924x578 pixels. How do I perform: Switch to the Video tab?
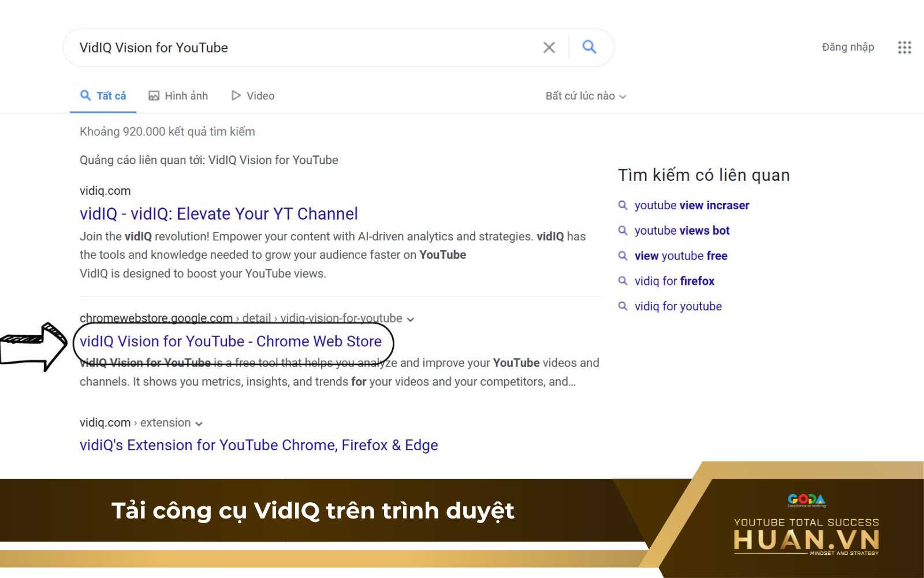(252, 96)
